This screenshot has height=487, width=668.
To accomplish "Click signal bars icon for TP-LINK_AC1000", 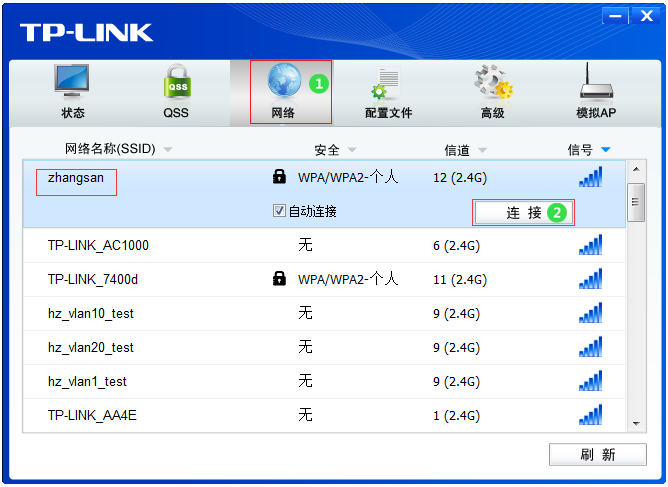I will coord(590,245).
